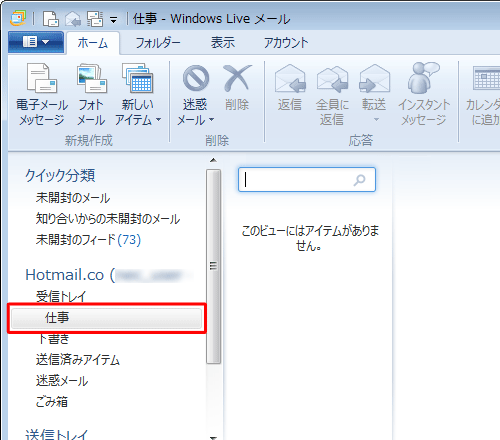Open the 送信トレイ folder

[x=57, y=434]
